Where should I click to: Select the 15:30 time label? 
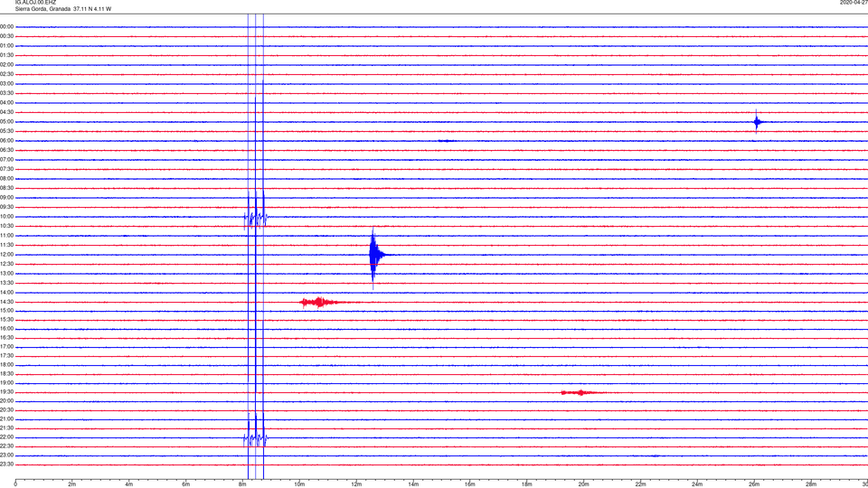tap(6, 320)
